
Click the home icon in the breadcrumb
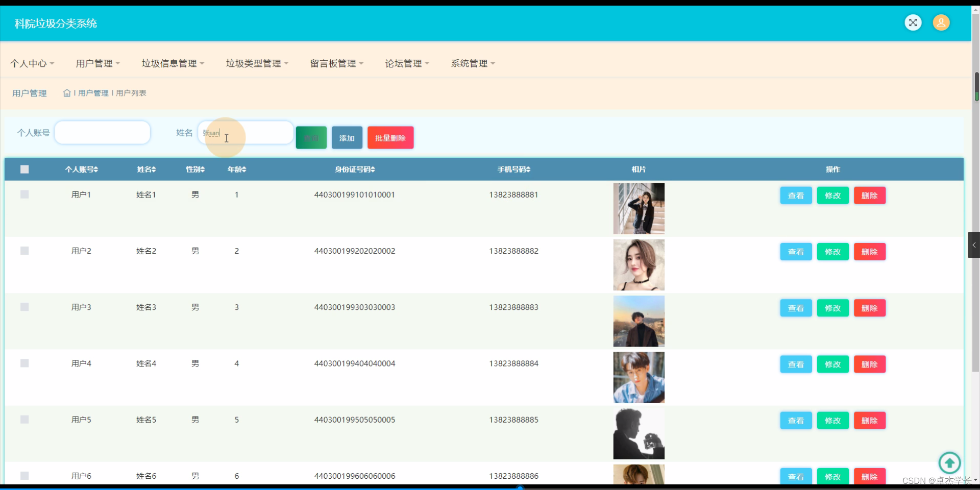tap(67, 93)
